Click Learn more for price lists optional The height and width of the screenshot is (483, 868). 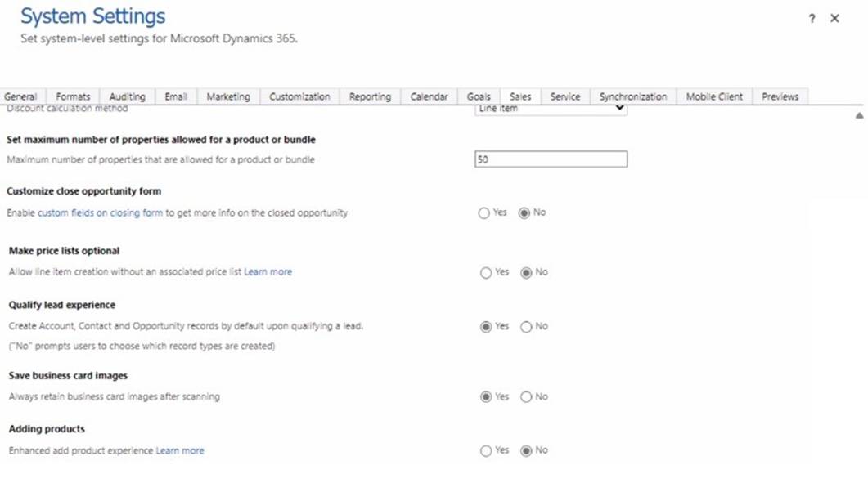[x=268, y=272]
